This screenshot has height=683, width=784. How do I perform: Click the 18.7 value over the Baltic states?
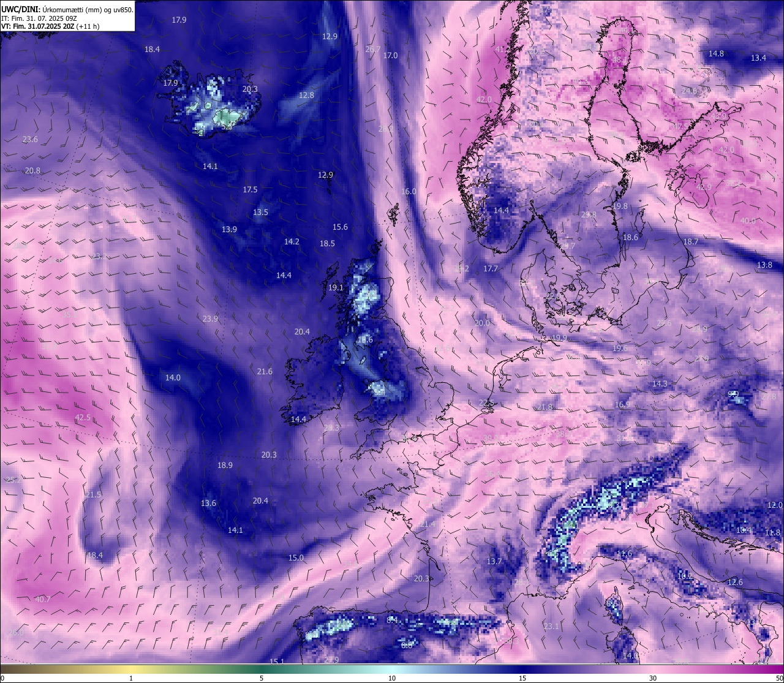click(x=690, y=242)
